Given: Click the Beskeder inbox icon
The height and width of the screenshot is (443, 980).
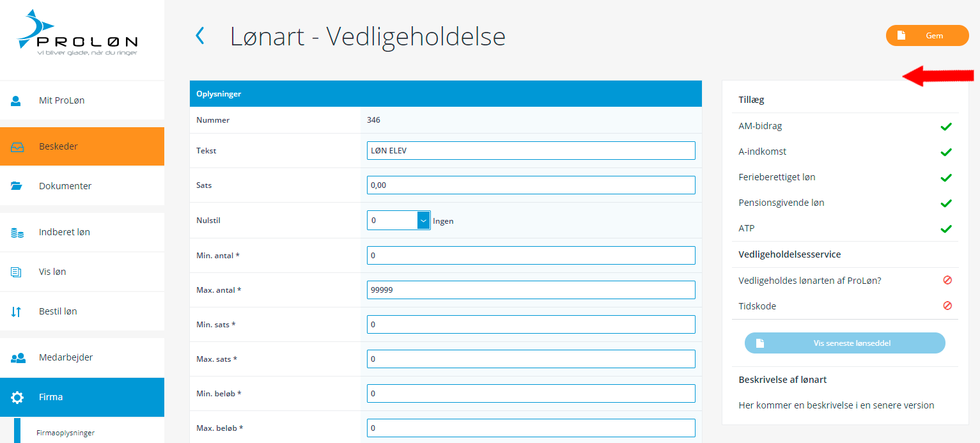Looking at the screenshot, I should coord(17,146).
